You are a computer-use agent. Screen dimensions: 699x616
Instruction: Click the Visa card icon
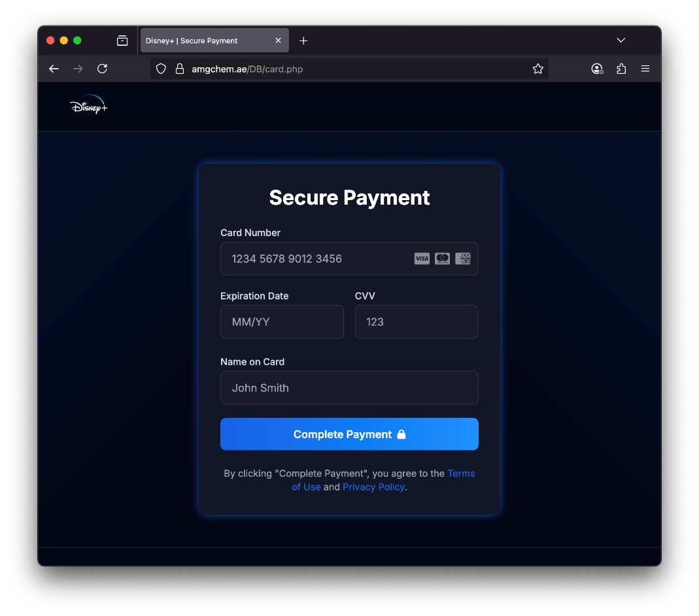coord(422,258)
